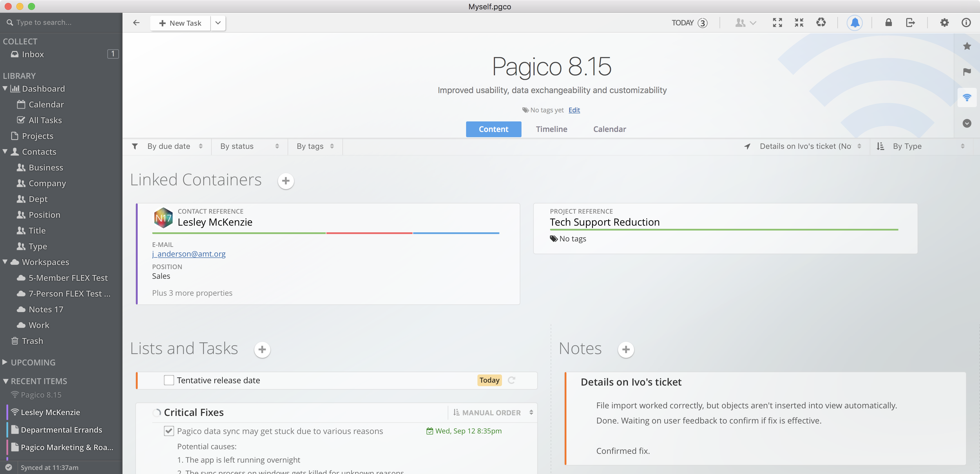Click the recycle sync icon in toolbar

820,23
